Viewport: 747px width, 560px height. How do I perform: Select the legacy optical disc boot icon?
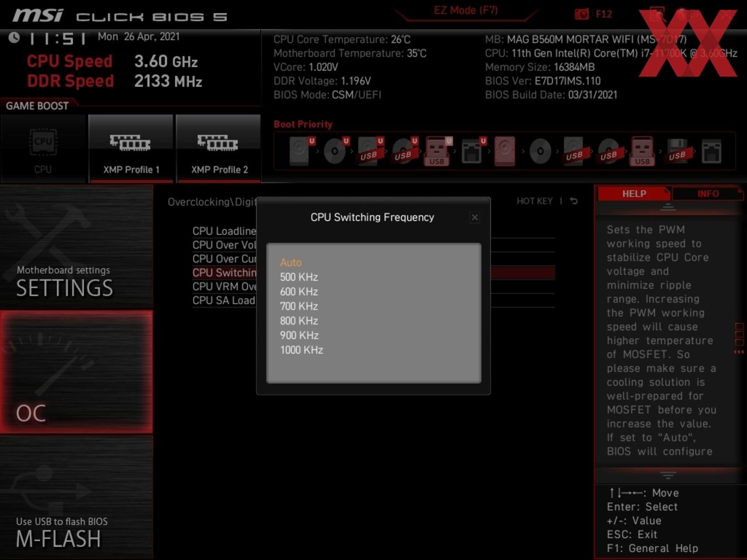540,151
